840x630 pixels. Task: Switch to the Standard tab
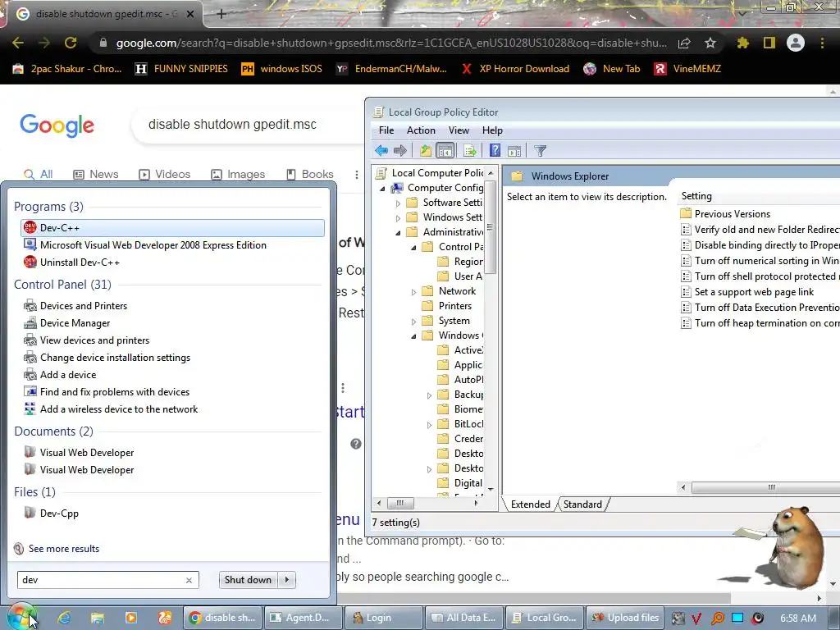coord(582,504)
